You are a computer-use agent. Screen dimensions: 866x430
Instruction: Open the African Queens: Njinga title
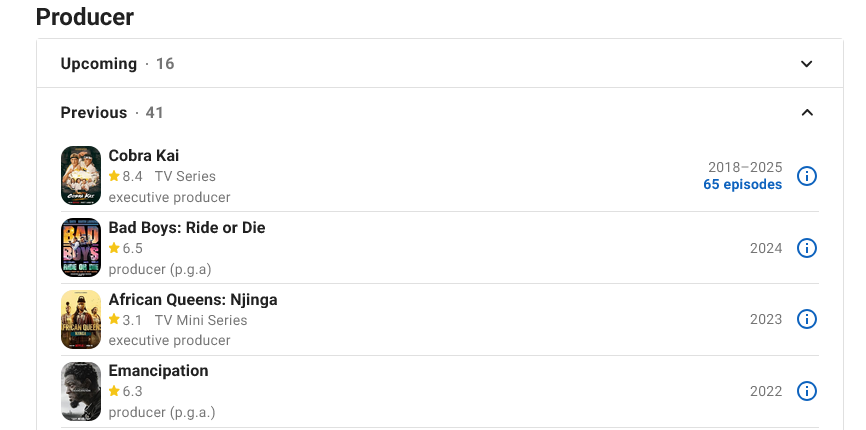(x=193, y=299)
